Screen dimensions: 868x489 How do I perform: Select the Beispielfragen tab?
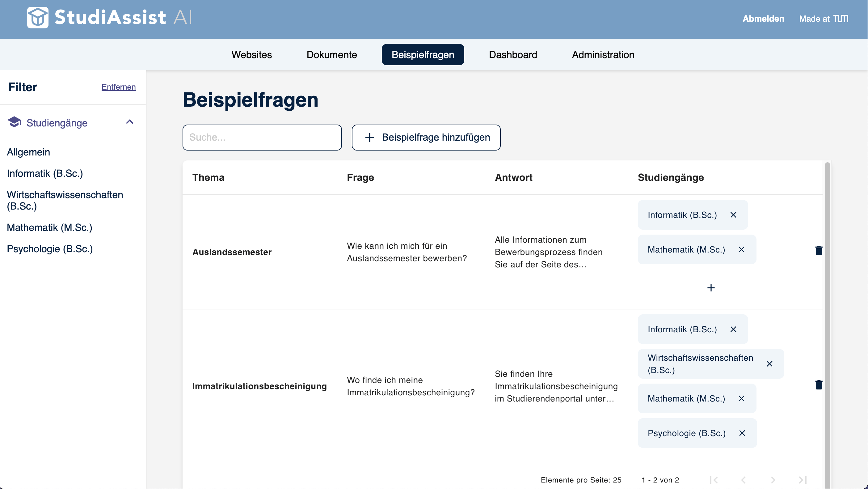tap(423, 55)
